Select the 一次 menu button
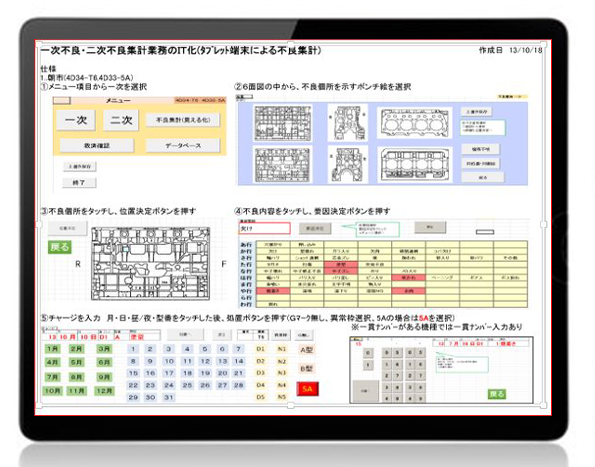This screenshot has width=595, height=467. 76,120
